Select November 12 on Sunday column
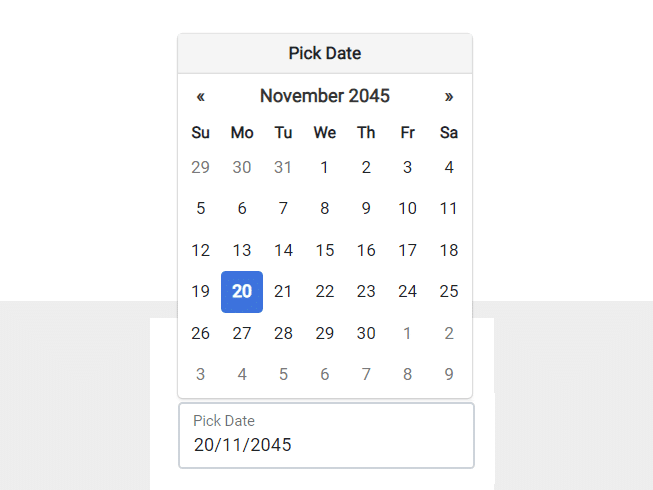653x490 pixels. [x=201, y=250]
